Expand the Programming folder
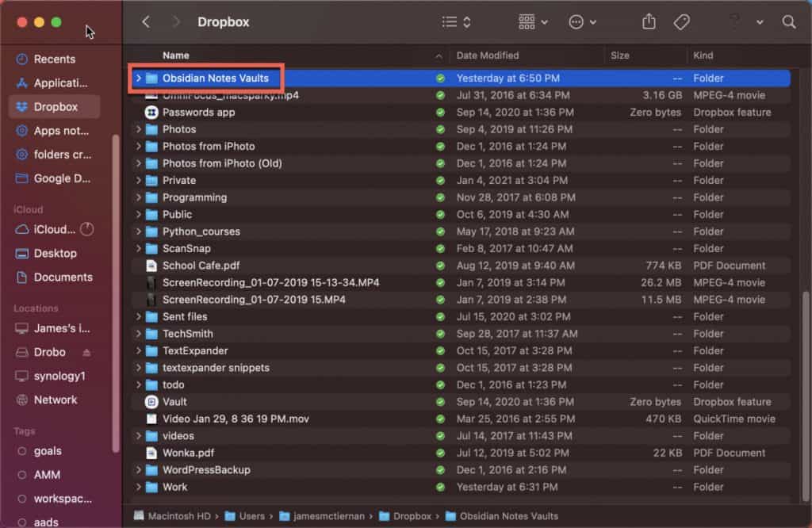Viewport: 812px width, 528px height. point(138,197)
